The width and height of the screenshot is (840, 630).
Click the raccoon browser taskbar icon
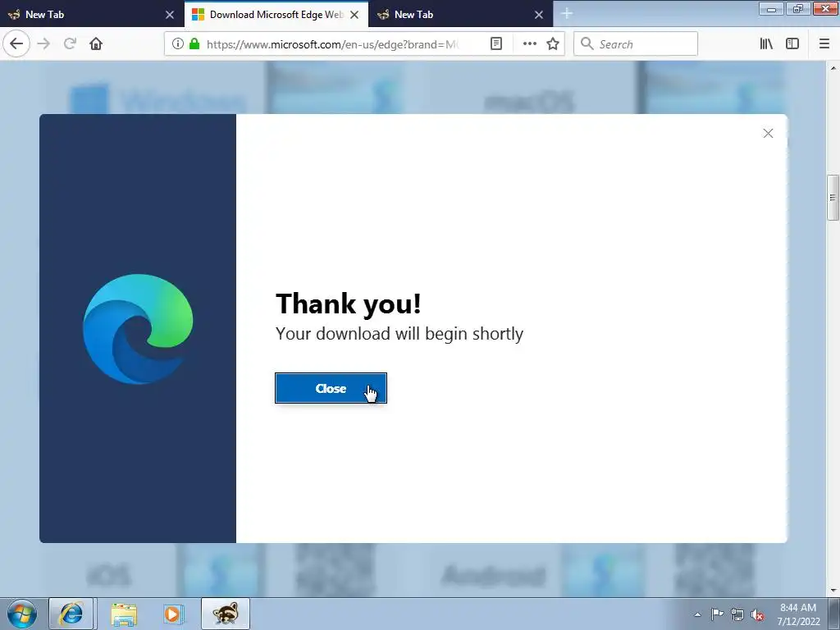pyautogui.click(x=225, y=614)
